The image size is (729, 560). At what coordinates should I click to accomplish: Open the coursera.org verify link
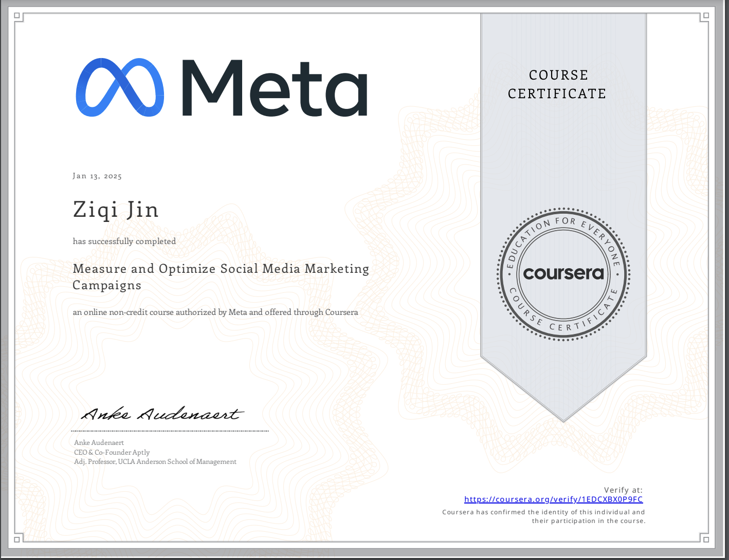[x=553, y=499]
